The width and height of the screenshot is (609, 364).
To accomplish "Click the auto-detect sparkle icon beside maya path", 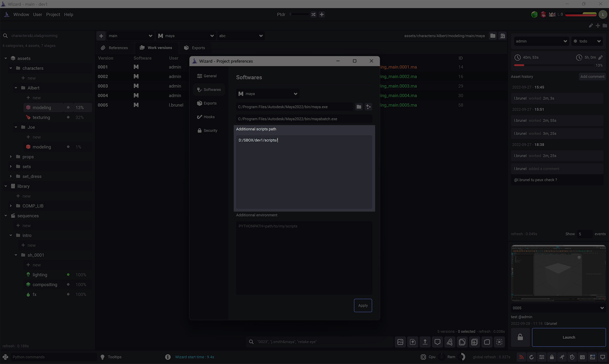I will click(x=368, y=107).
